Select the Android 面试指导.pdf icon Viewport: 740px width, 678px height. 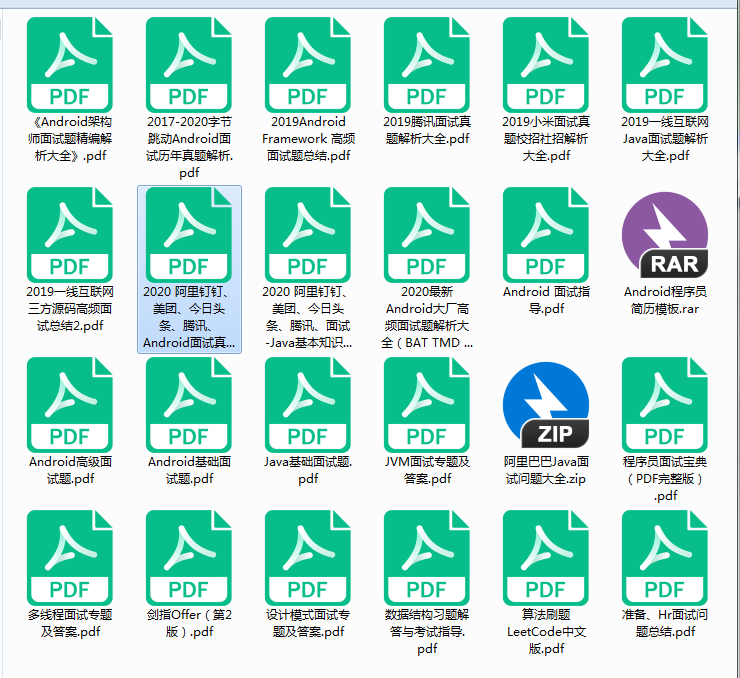pyautogui.click(x=546, y=234)
